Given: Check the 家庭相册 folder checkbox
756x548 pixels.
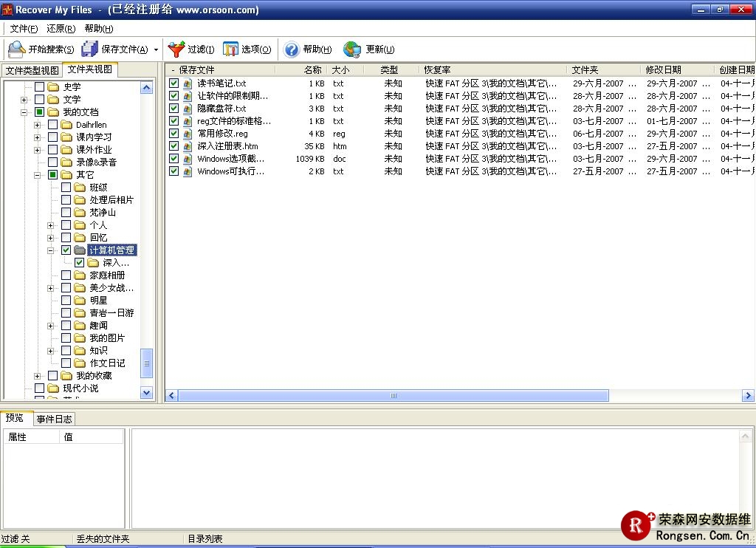Looking at the screenshot, I should pos(66,275).
